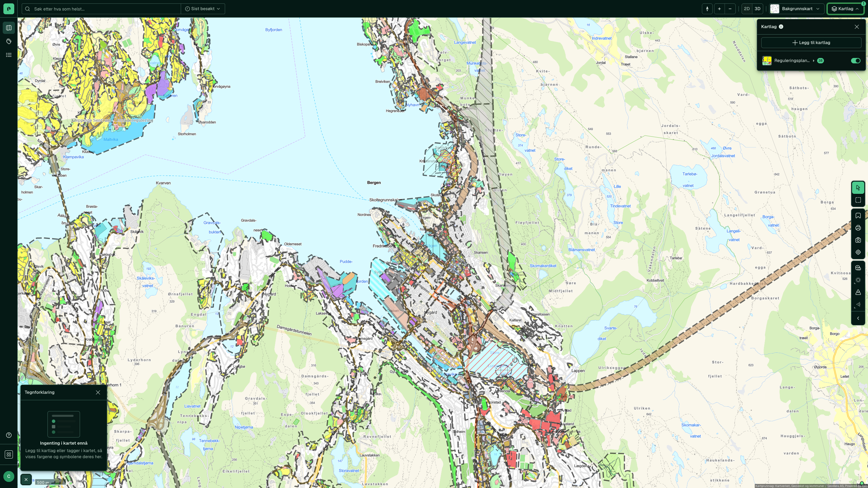Zoom in with the plus button
868x488 pixels.
719,9
